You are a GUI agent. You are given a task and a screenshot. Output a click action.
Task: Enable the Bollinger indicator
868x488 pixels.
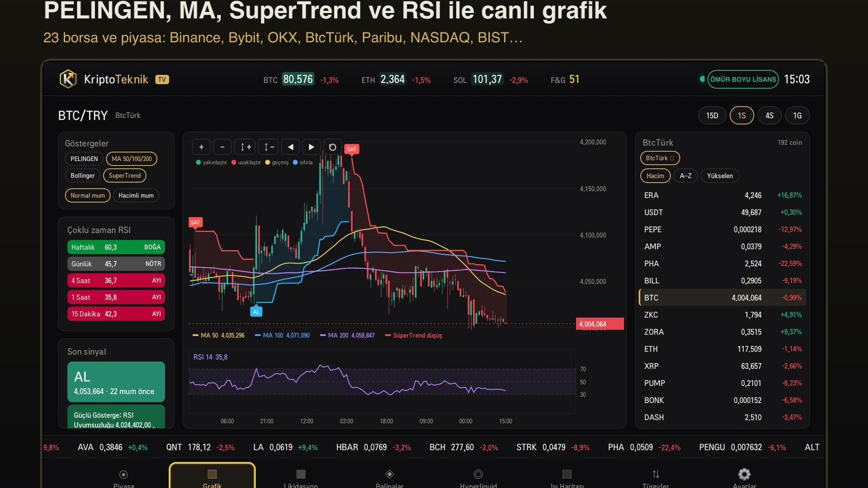pos(82,176)
